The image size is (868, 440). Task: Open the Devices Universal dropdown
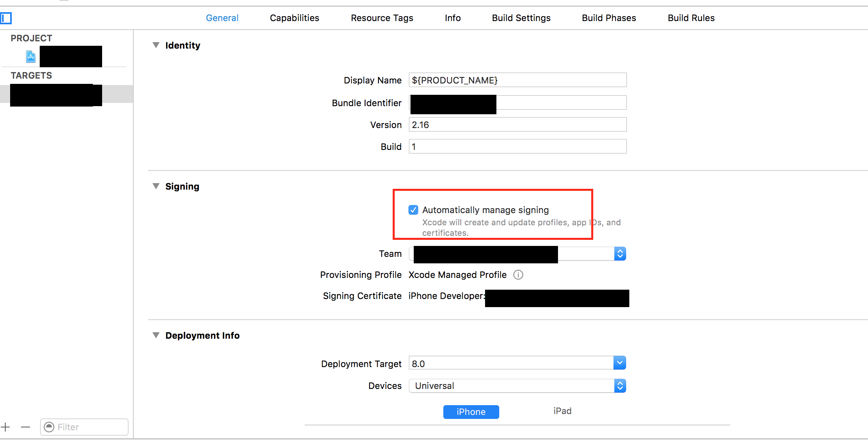point(620,386)
